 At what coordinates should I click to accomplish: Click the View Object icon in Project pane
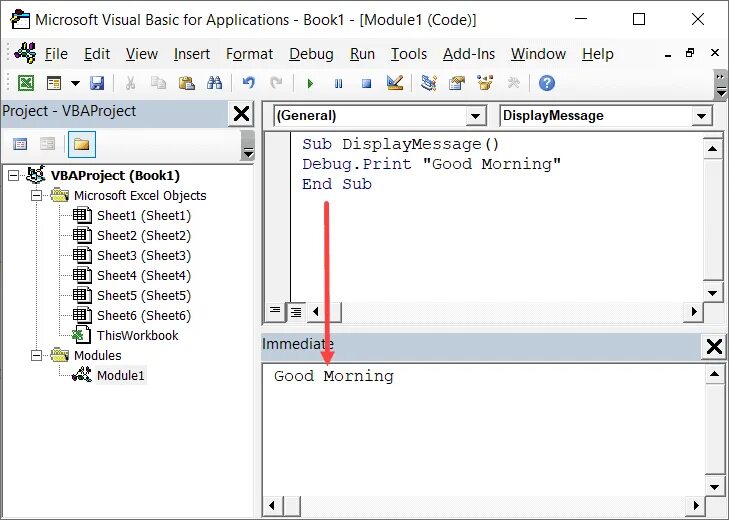47,144
